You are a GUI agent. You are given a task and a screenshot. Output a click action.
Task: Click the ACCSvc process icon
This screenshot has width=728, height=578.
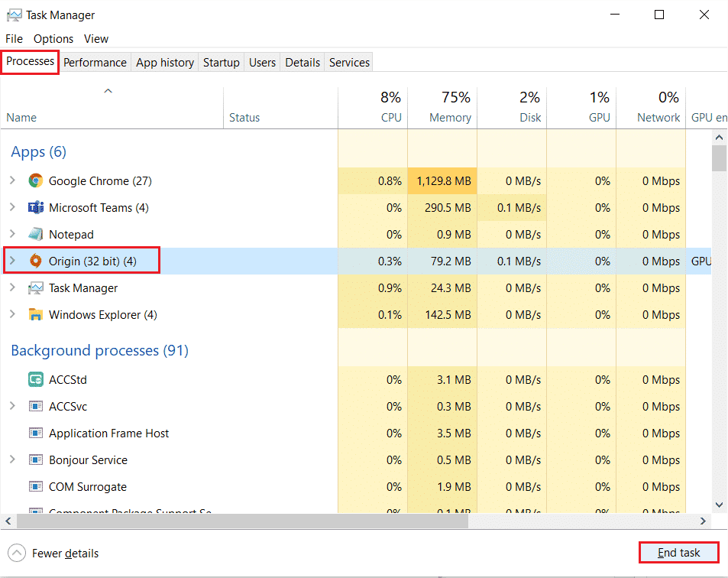coord(35,407)
